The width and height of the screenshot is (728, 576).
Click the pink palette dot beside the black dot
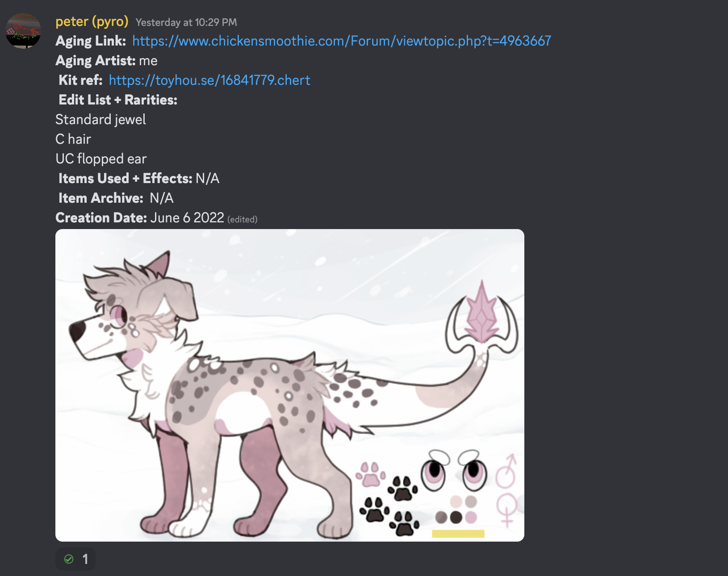[x=471, y=518]
